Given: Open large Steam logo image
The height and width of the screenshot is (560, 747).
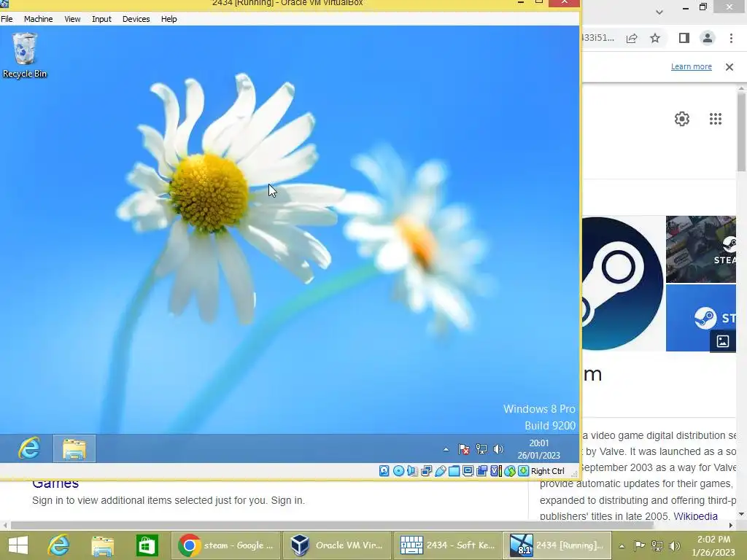Looking at the screenshot, I should pos(623,284).
